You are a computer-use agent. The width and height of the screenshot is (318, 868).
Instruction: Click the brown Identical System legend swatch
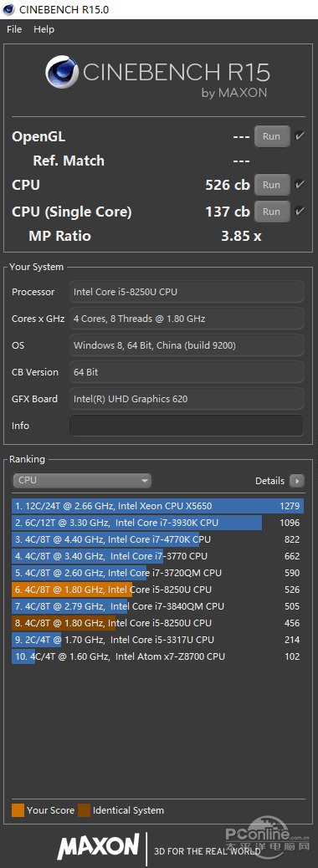85,810
